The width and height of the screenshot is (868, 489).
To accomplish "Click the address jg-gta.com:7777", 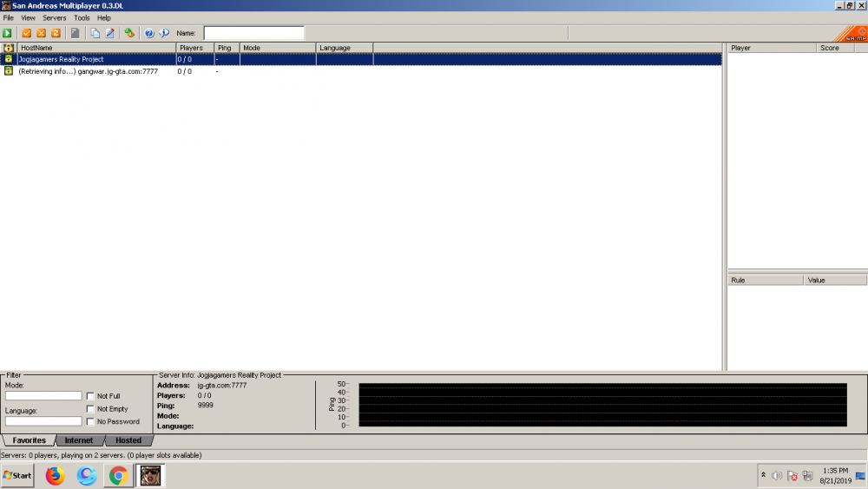I will (x=222, y=386).
